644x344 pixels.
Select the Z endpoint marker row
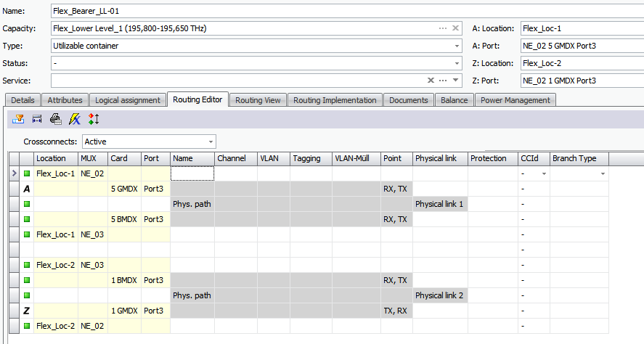pos(27,311)
